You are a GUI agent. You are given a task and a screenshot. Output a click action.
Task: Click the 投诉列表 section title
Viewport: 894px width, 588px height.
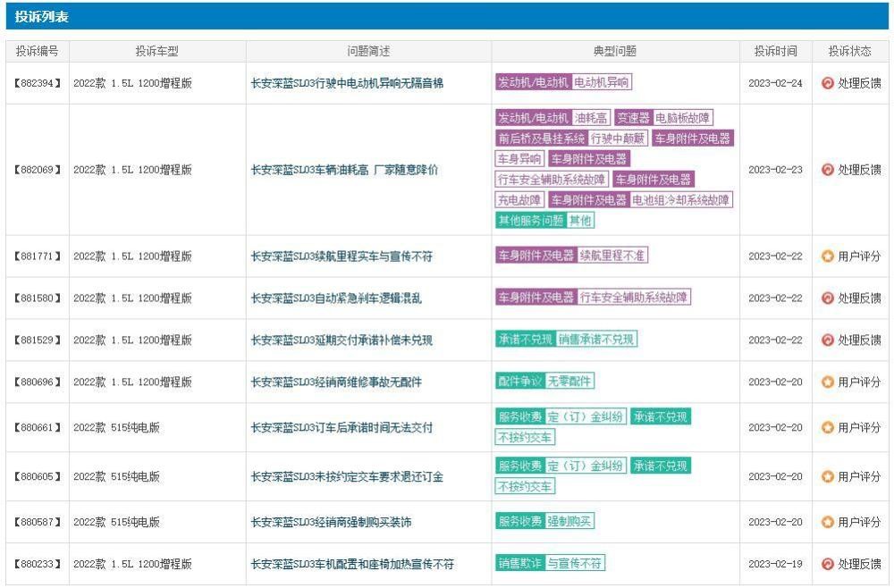[x=41, y=17]
